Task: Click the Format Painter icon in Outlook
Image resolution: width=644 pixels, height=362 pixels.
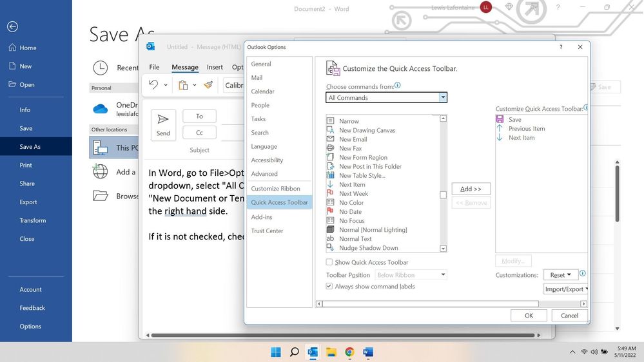Action: tap(209, 85)
